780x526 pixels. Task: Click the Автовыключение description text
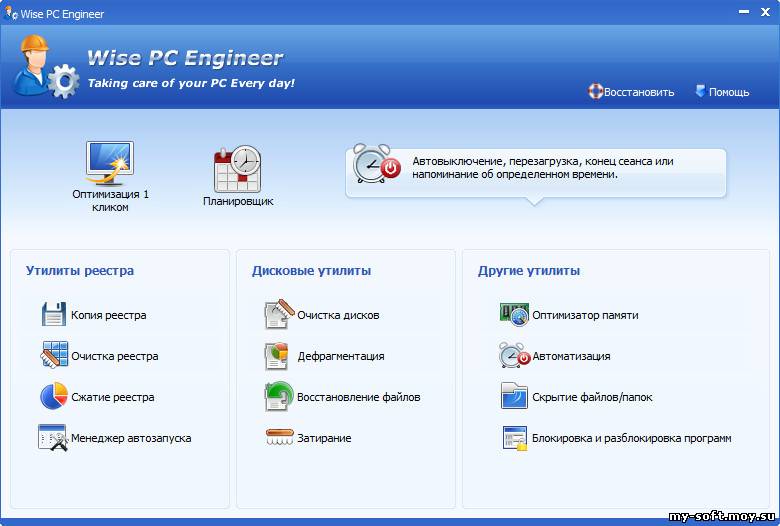point(543,168)
